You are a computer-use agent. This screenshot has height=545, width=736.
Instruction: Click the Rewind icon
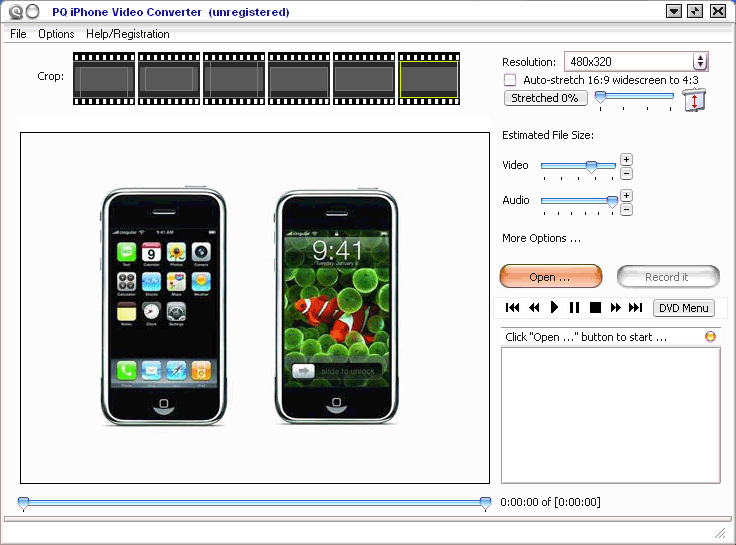[534, 308]
